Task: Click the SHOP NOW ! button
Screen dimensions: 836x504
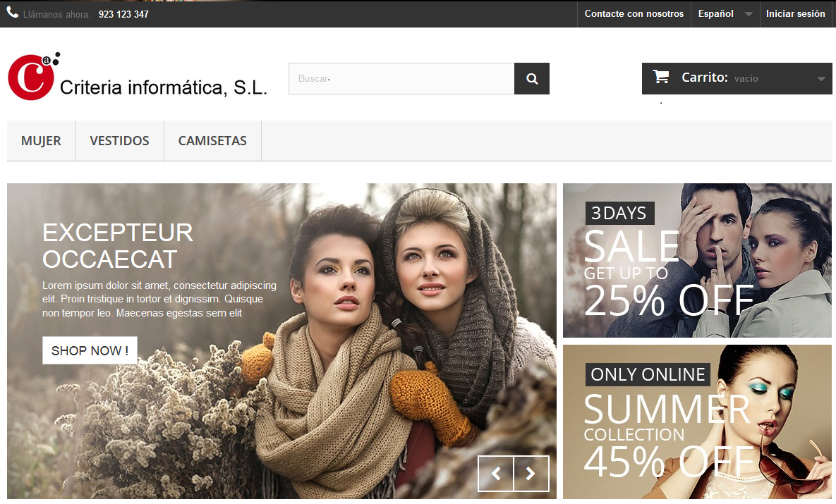Action: pos(90,350)
